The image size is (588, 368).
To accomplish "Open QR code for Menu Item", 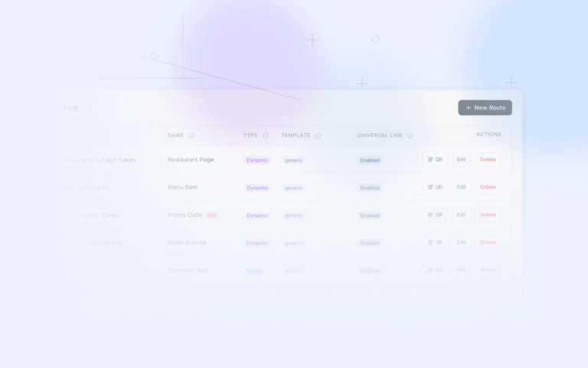I will [435, 187].
